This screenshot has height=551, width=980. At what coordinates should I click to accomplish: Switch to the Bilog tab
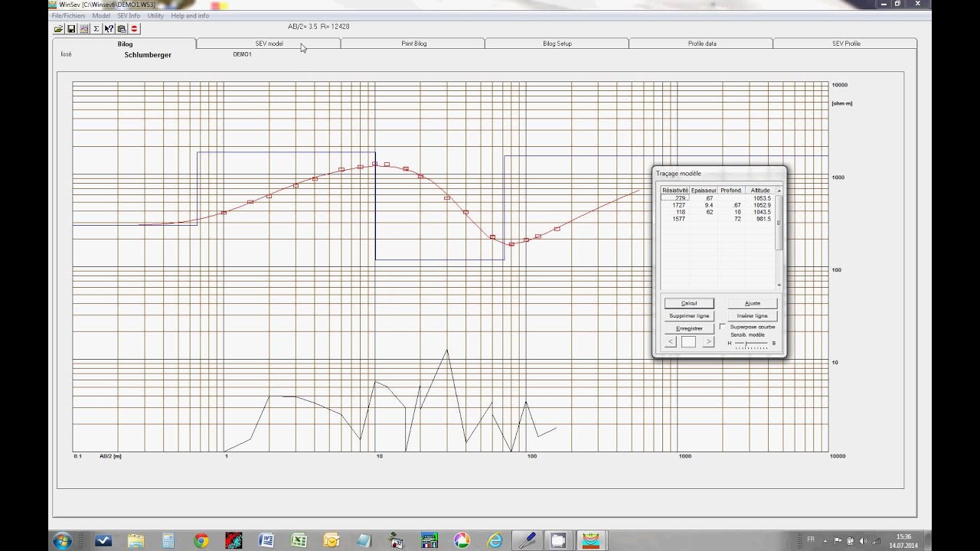pyautogui.click(x=125, y=44)
